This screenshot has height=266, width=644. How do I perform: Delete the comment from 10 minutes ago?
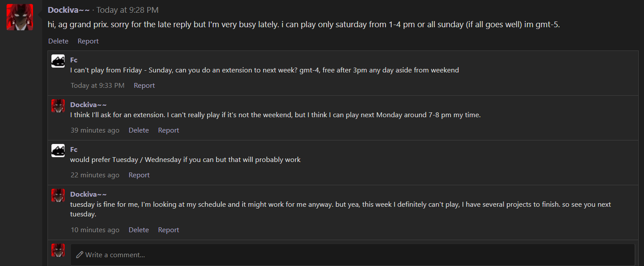pyautogui.click(x=139, y=230)
